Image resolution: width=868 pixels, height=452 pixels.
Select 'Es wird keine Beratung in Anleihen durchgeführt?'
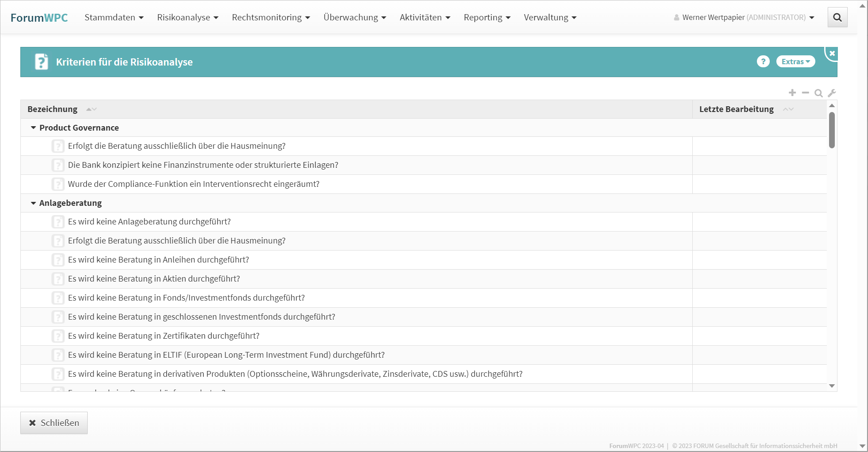(x=158, y=260)
